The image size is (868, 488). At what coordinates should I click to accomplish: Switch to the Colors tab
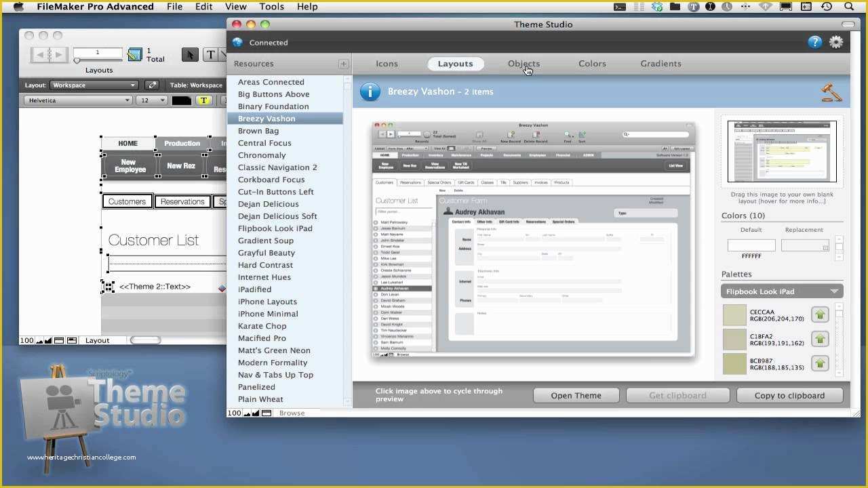pos(592,64)
